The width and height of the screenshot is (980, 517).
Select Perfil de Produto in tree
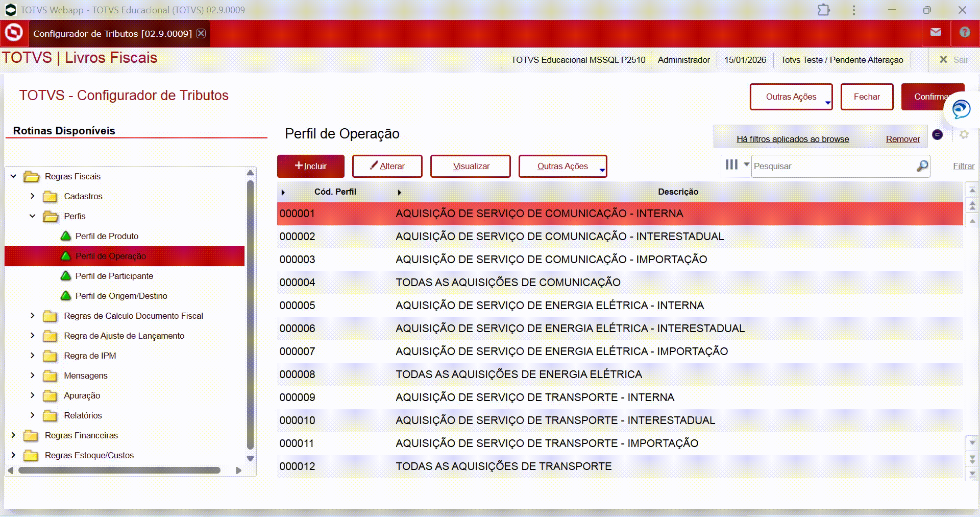coord(107,236)
